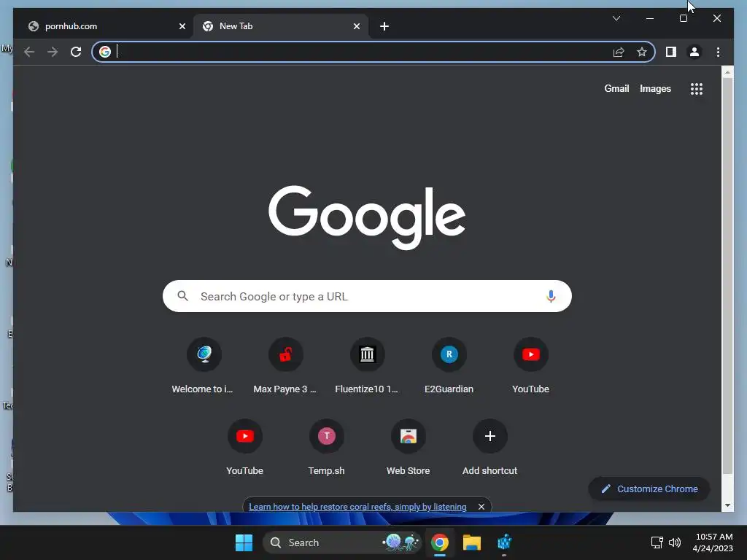Viewport: 747px width, 560px height.
Task: Open the three-dot Chrome menu
Action: [x=718, y=52]
